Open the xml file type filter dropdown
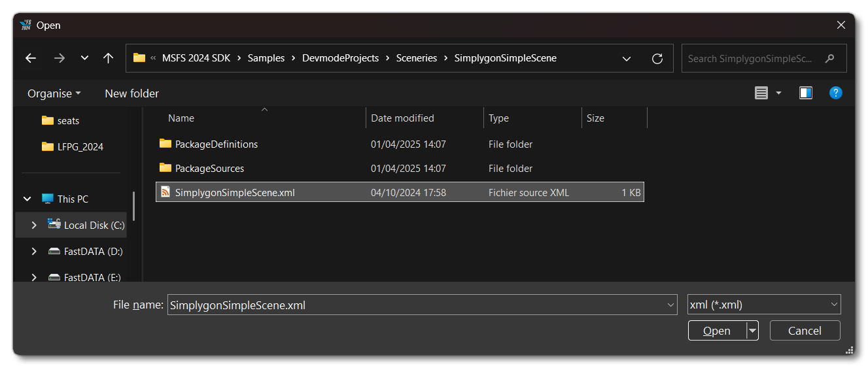Image resolution: width=868 pixels, height=368 pixels. click(x=763, y=305)
